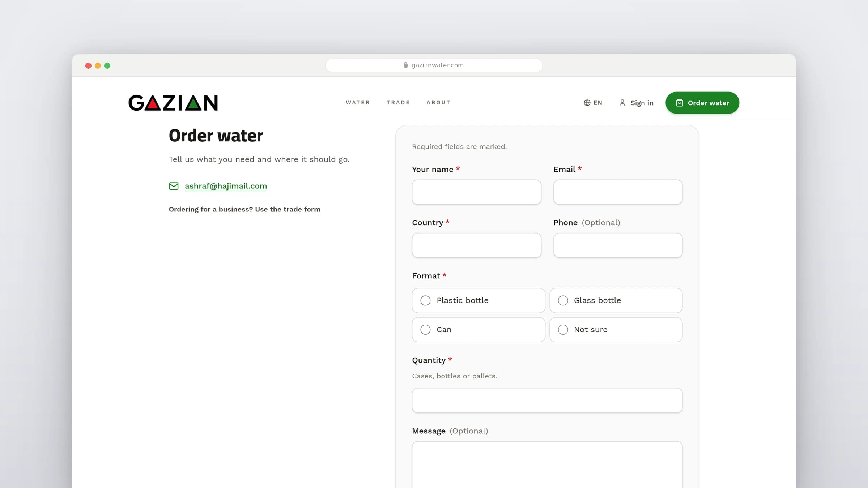Click the yellow minimize window button
The image size is (868, 488).
point(98,65)
